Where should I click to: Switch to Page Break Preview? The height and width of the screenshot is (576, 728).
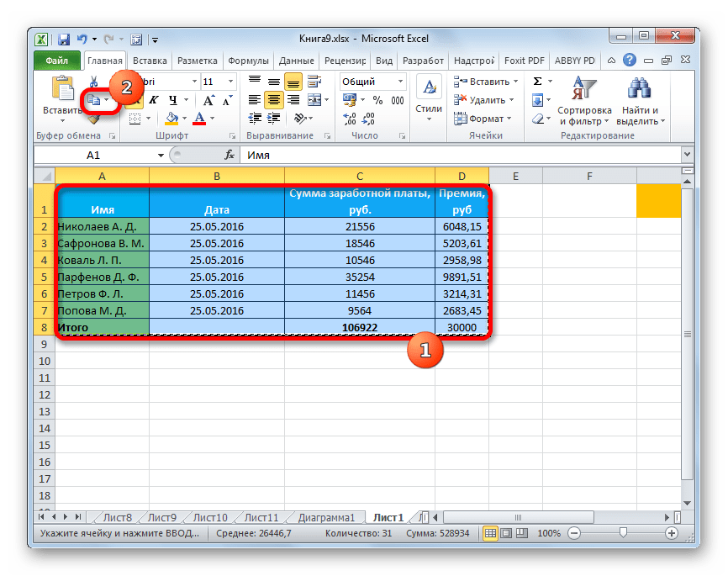(522, 533)
